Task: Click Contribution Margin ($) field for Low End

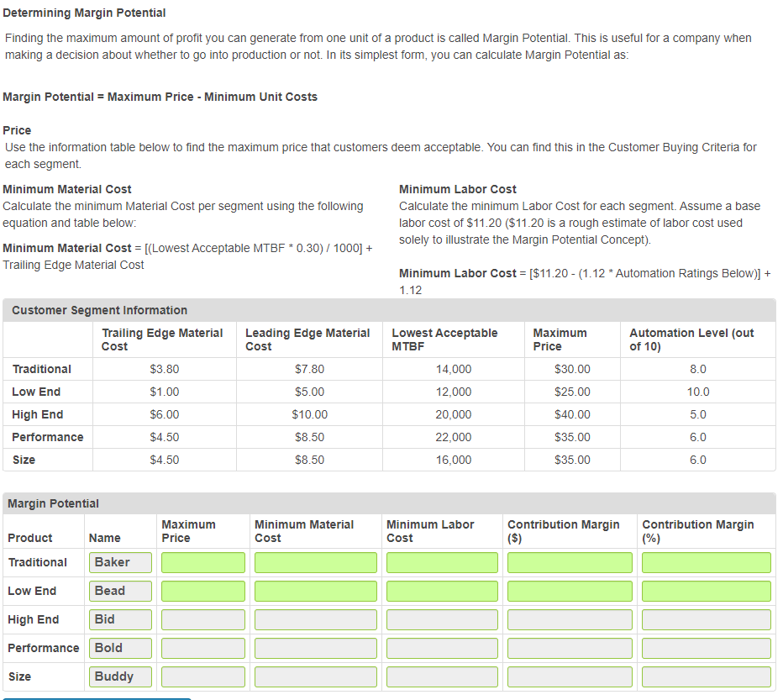Action: point(570,591)
